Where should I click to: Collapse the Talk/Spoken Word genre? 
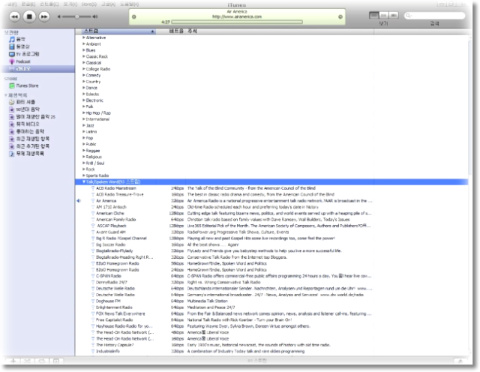coord(84,182)
